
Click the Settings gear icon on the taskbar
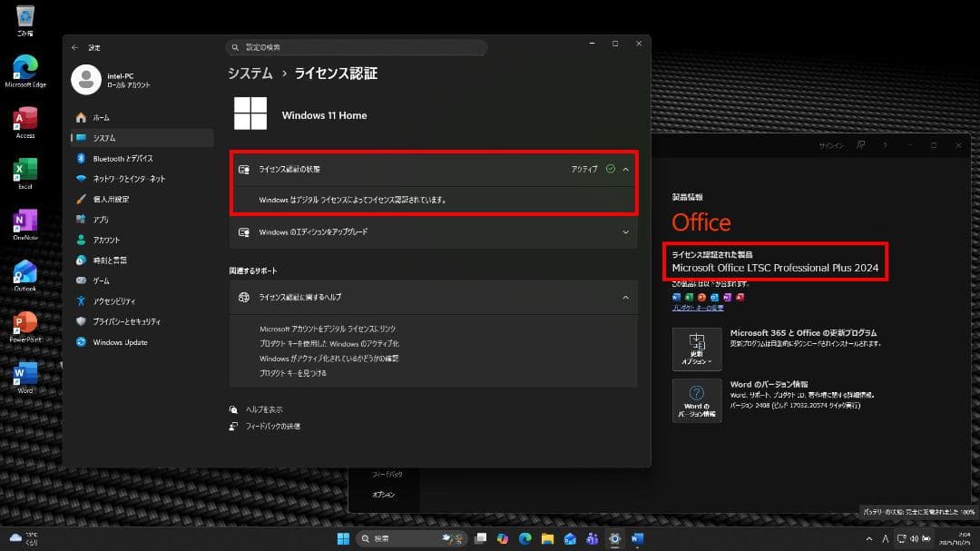614,538
